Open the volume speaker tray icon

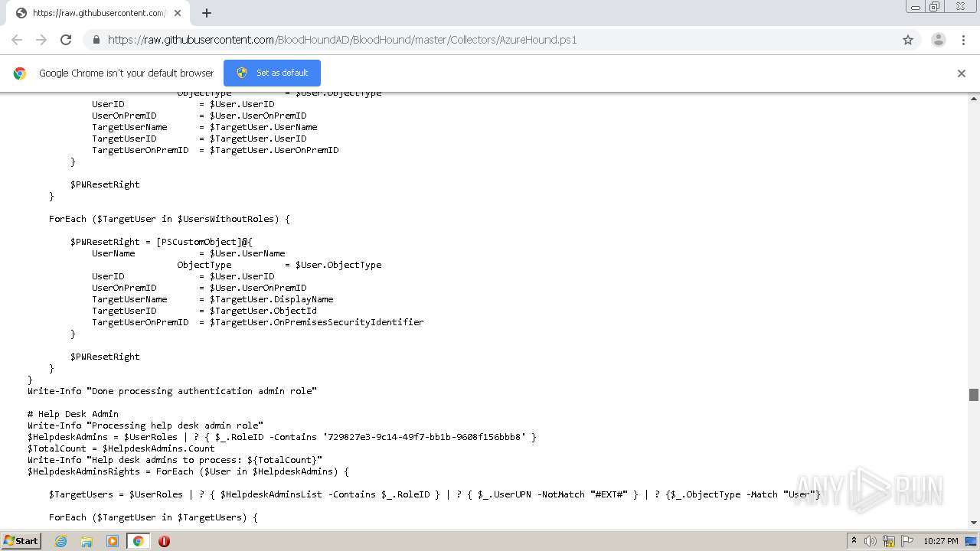(871, 541)
